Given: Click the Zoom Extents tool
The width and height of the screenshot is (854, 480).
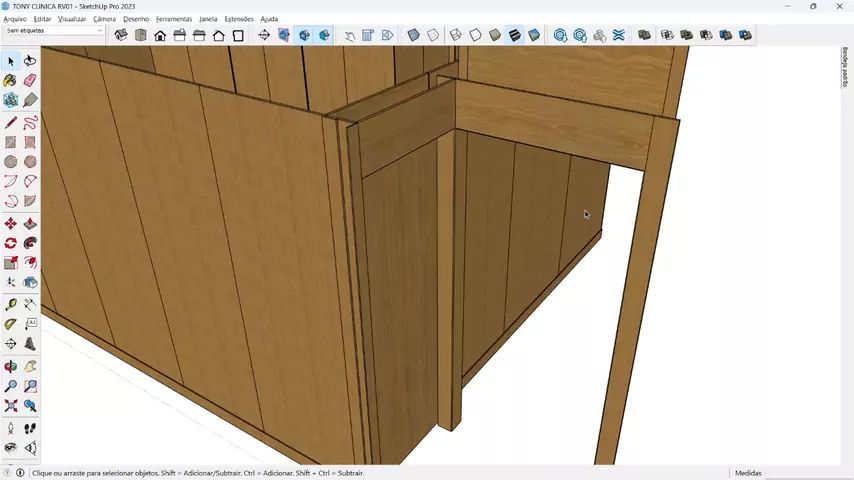Looking at the screenshot, I should pos(11,406).
